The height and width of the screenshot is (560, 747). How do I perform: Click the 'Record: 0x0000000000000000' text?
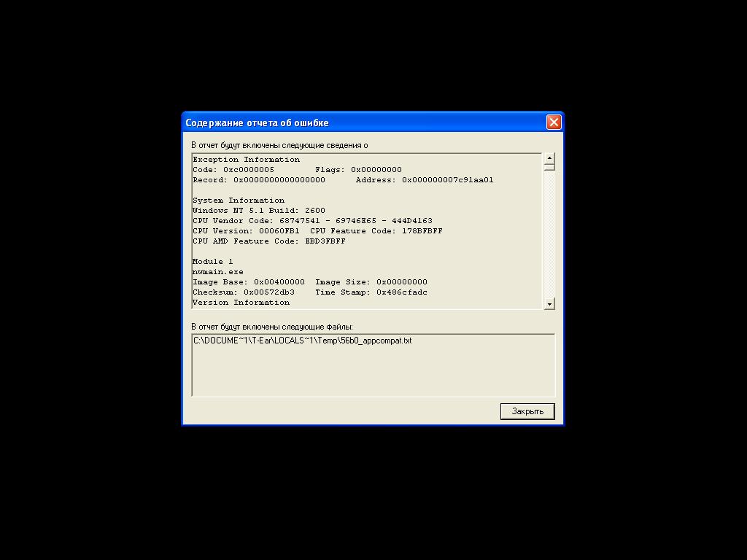(x=259, y=180)
